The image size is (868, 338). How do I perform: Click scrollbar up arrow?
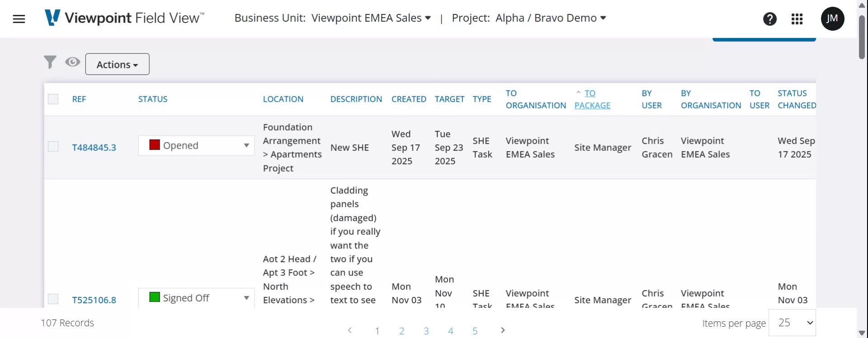(x=862, y=5)
